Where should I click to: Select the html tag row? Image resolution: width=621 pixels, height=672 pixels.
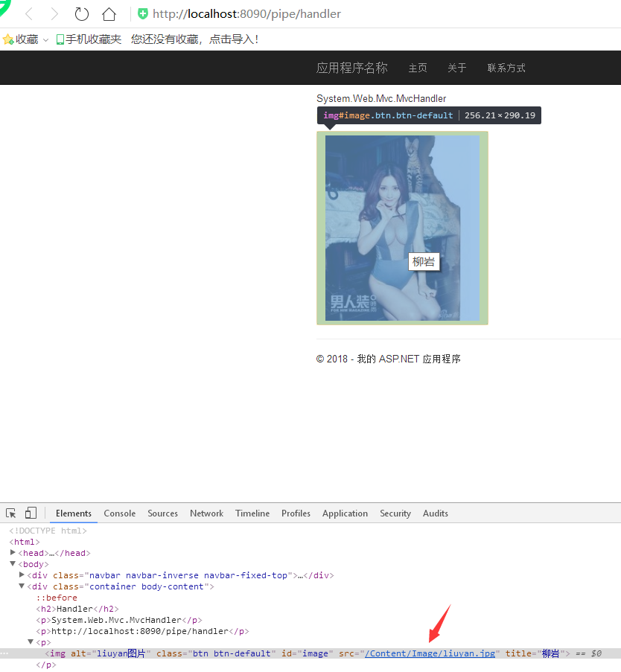pyautogui.click(x=25, y=542)
